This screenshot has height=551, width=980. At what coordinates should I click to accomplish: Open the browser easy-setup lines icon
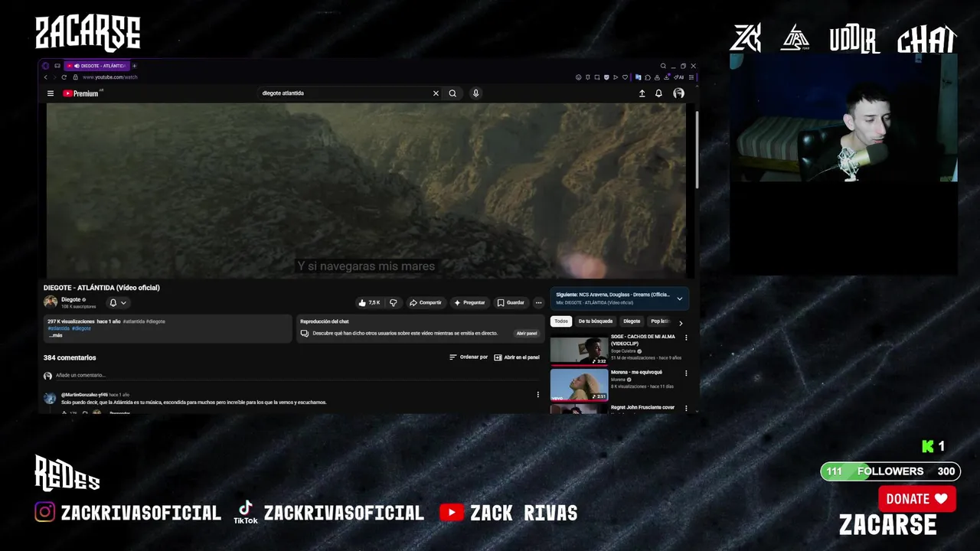tap(691, 77)
